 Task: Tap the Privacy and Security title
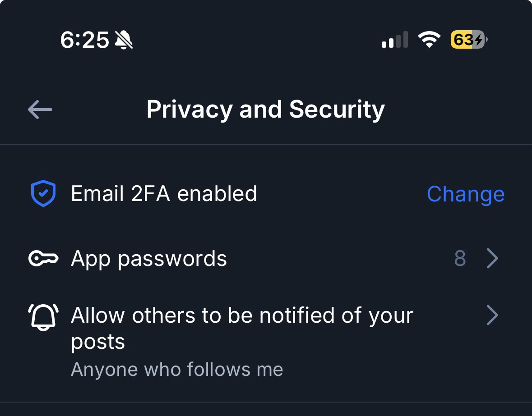tap(266, 110)
